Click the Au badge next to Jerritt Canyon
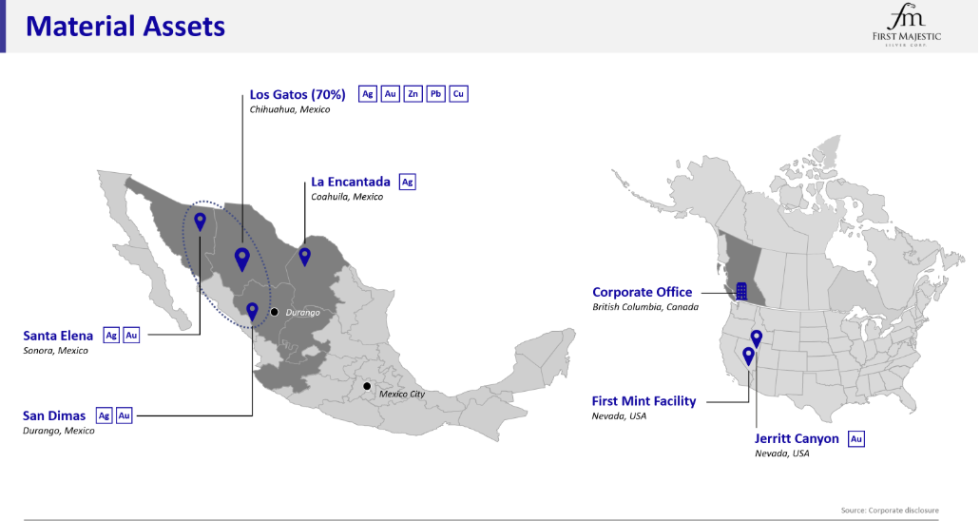The width and height of the screenshot is (980, 521). [x=856, y=438]
